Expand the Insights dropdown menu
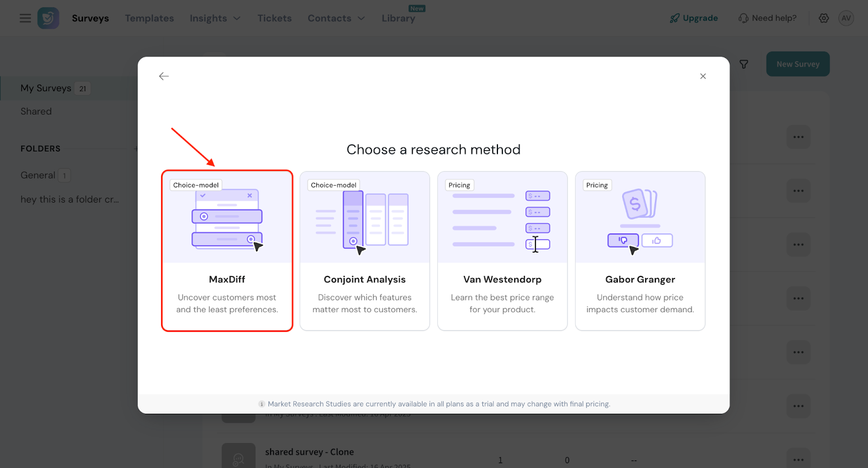Image resolution: width=868 pixels, height=468 pixels. (215, 18)
